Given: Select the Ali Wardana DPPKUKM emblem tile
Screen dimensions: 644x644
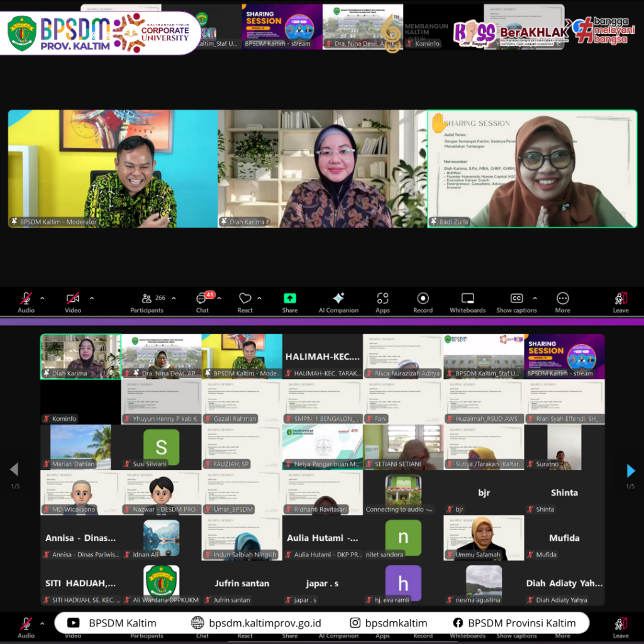Looking at the screenshot, I should click(x=161, y=583).
